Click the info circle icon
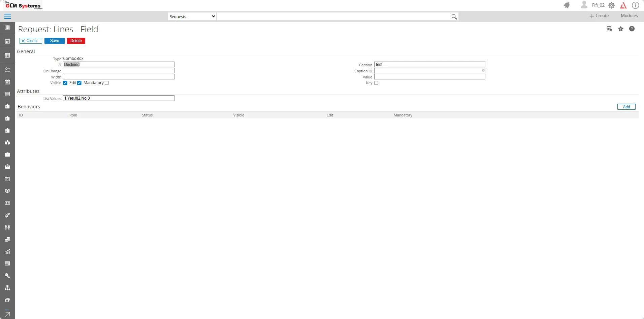 (635, 5)
